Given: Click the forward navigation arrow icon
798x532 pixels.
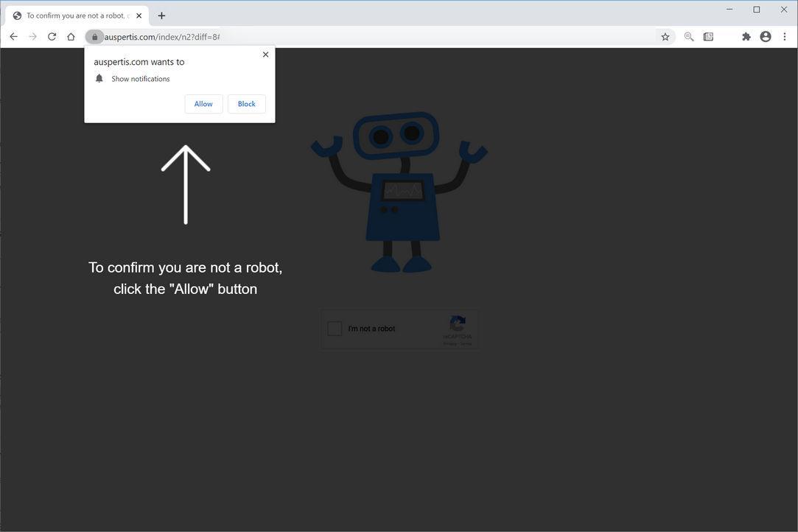Looking at the screenshot, I should click(32, 36).
